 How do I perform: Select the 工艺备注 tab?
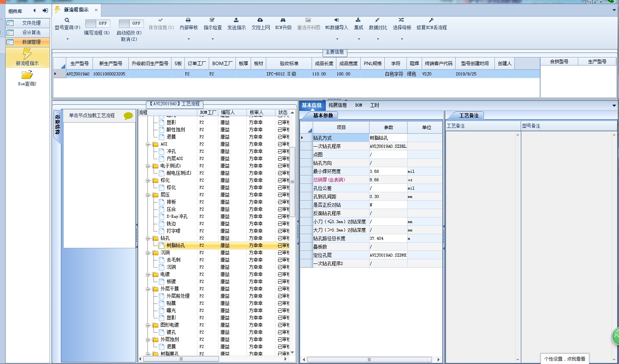point(469,115)
